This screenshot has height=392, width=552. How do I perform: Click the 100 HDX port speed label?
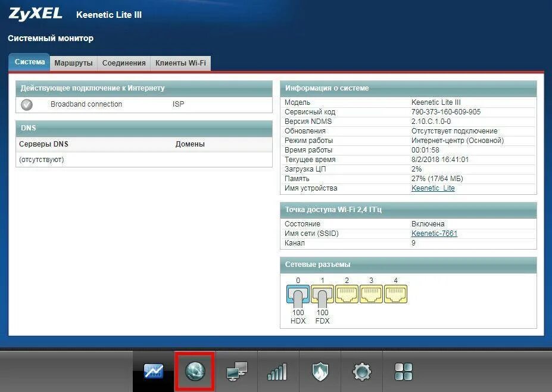[298, 316]
